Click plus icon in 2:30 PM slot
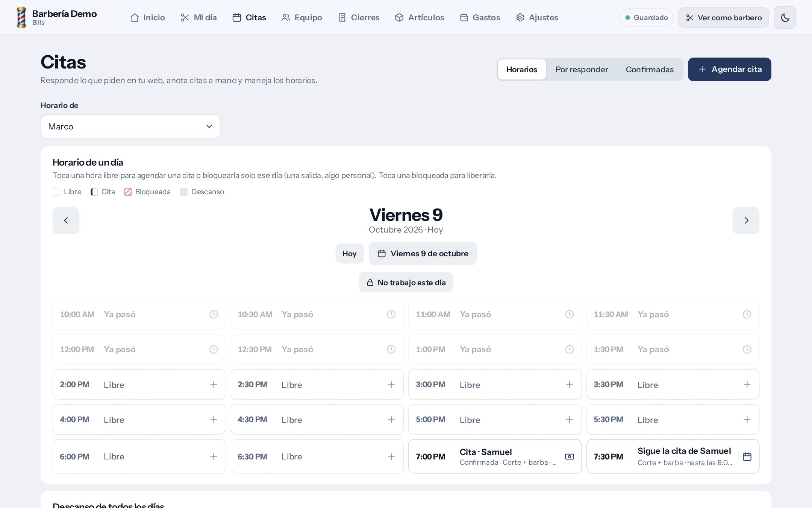 [x=391, y=384]
